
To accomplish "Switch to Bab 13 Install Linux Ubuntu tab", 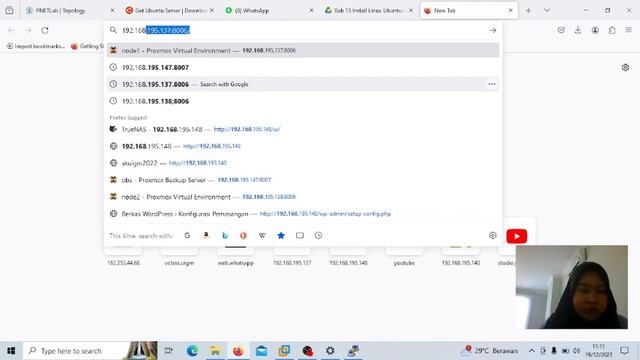I will [369, 11].
